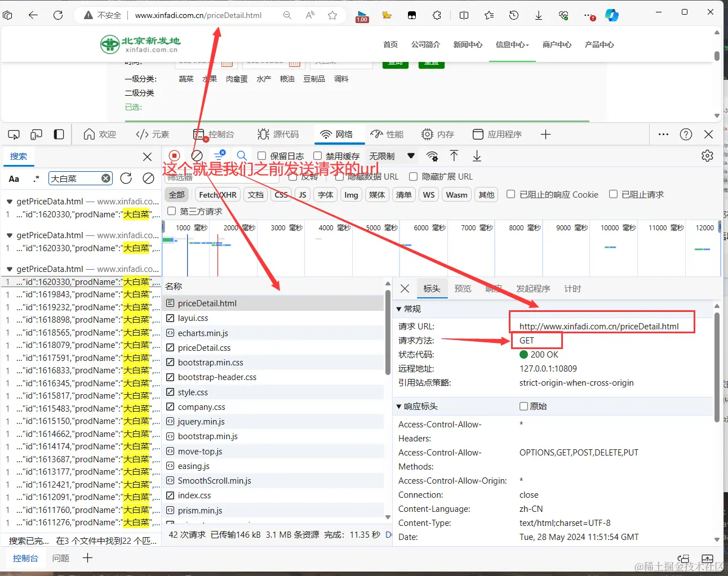728x576 pixels.
Task: Clear the 大白菜 search text
Action: [x=106, y=178]
